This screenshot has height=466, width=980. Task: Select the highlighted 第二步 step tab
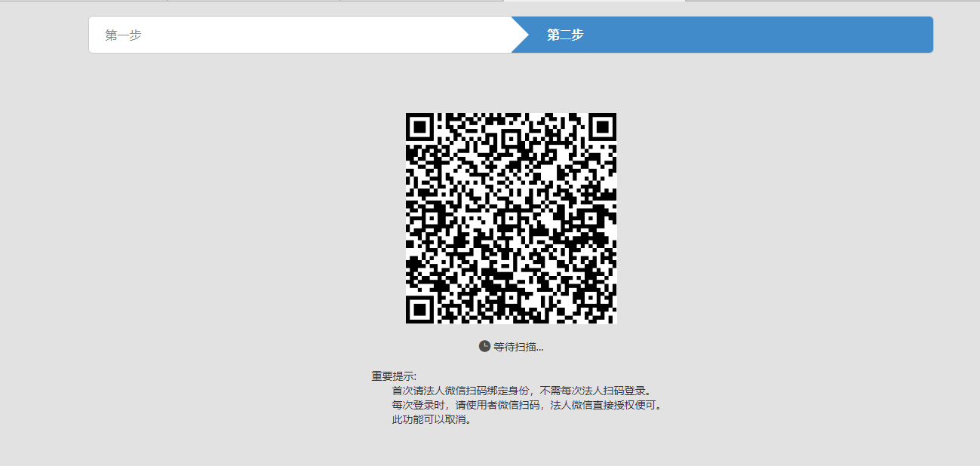pos(722,35)
